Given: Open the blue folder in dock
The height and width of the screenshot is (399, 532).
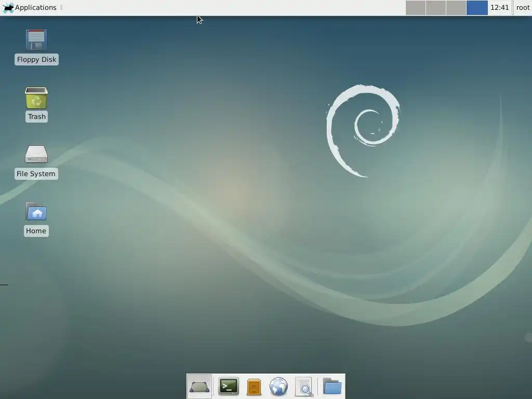Looking at the screenshot, I should tap(332, 386).
